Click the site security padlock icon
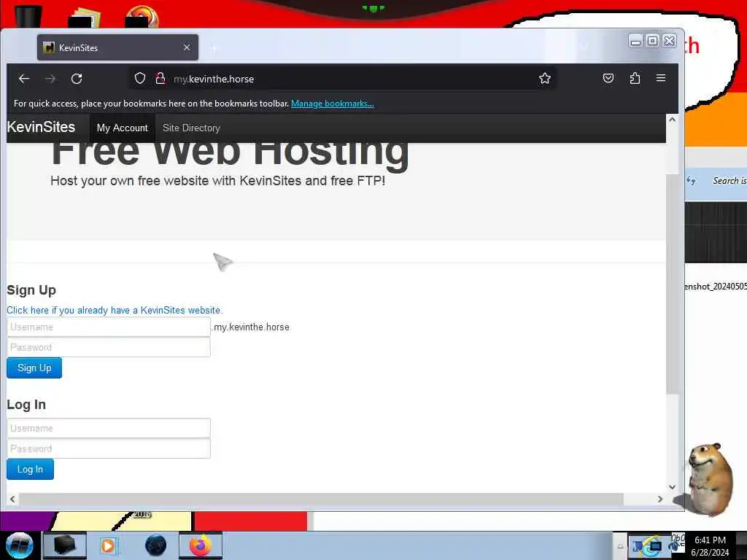Image resolution: width=747 pixels, height=560 pixels. tap(160, 78)
